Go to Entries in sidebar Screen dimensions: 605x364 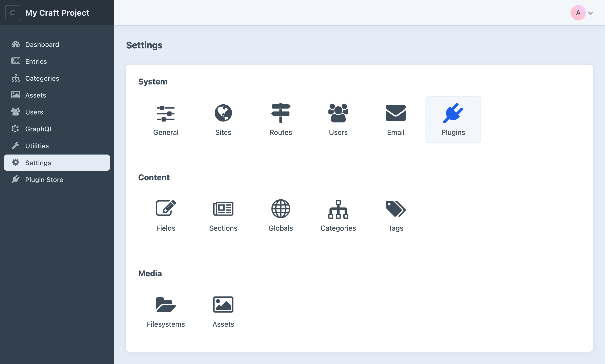pyautogui.click(x=57, y=61)
